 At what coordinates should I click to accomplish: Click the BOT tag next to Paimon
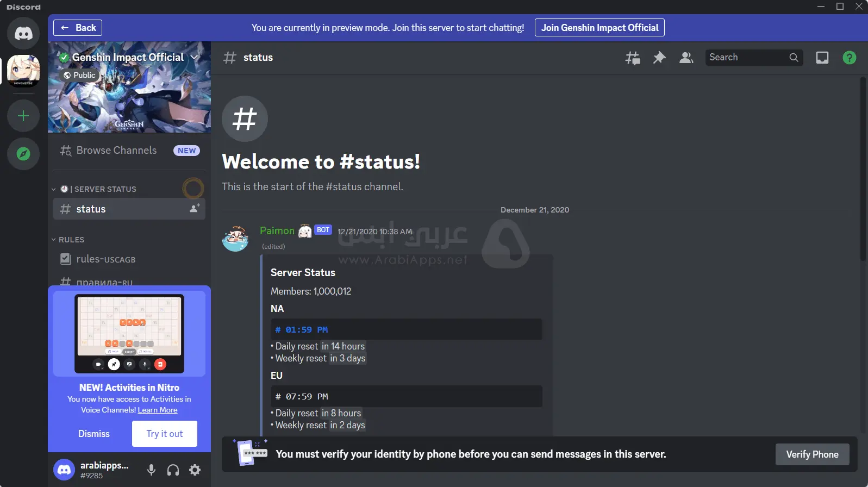(323, 230)
